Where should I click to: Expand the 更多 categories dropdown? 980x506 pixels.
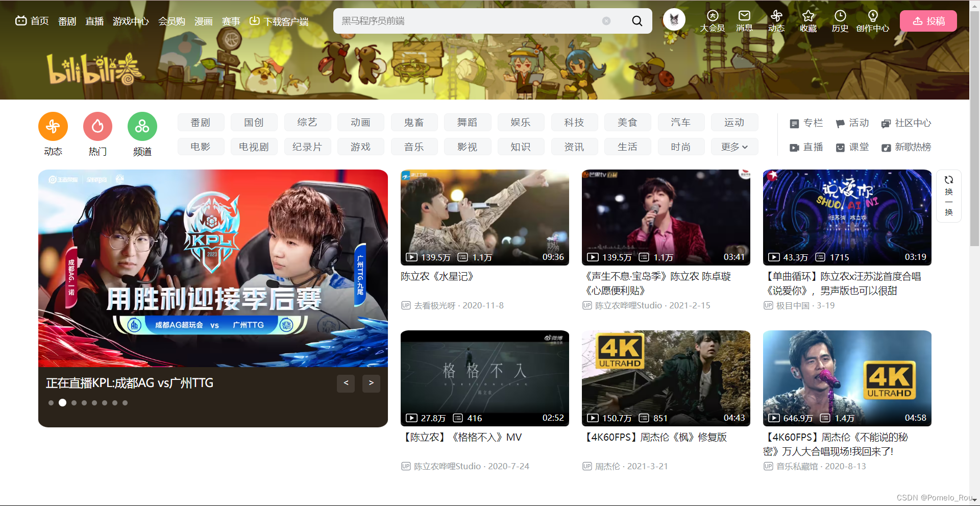tap(734, 147)
